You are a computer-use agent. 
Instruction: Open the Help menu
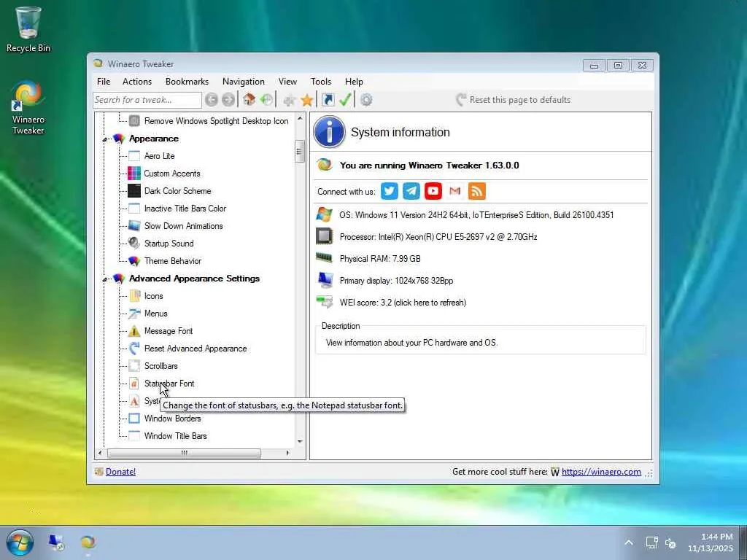(x=354, y=82)
